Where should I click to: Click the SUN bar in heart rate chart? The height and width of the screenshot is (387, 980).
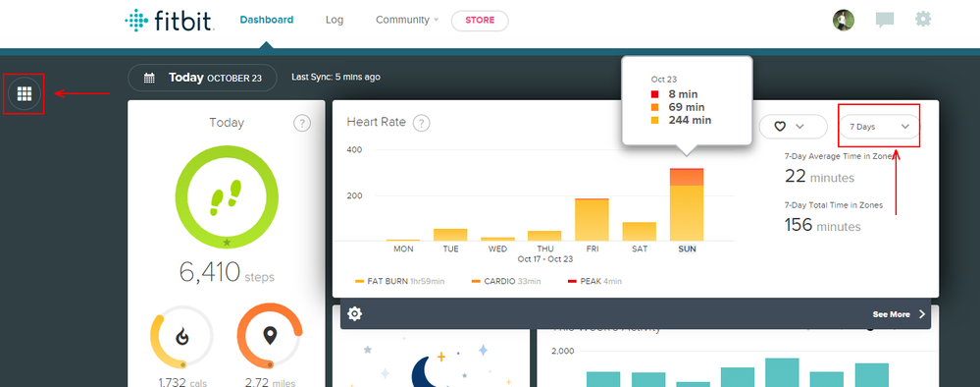coord(687,204)
